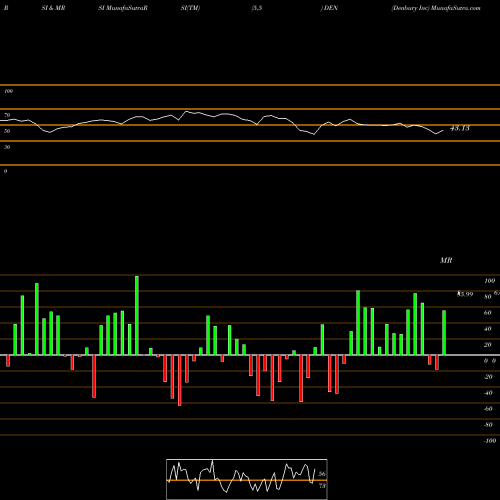Click the MR axis label 20

coord(488,345)
